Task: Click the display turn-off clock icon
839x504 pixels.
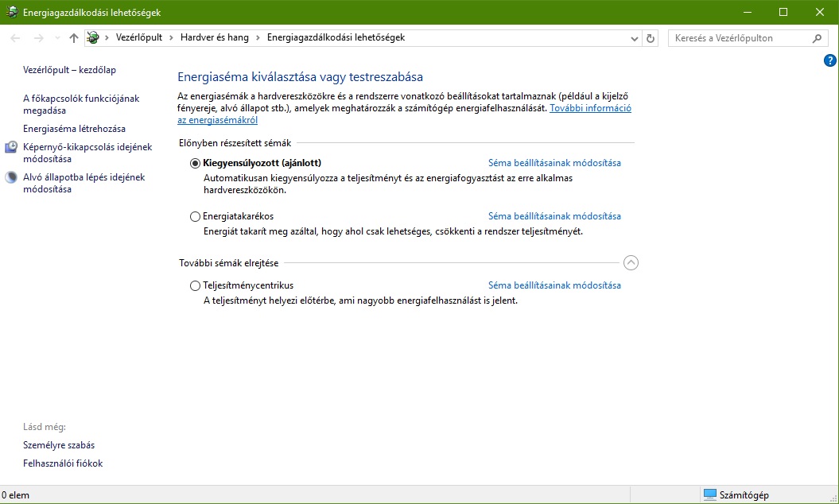Action: point(11,147)
